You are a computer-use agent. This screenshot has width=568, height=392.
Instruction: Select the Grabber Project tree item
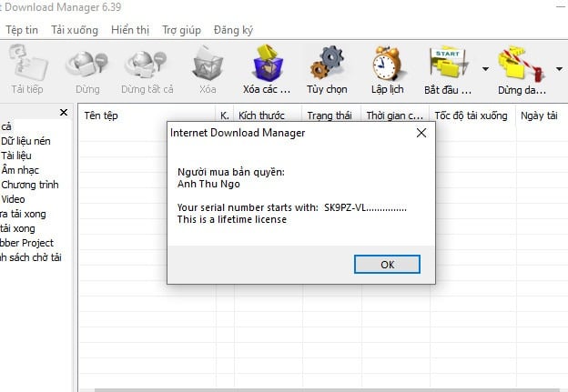coord(26,243)
